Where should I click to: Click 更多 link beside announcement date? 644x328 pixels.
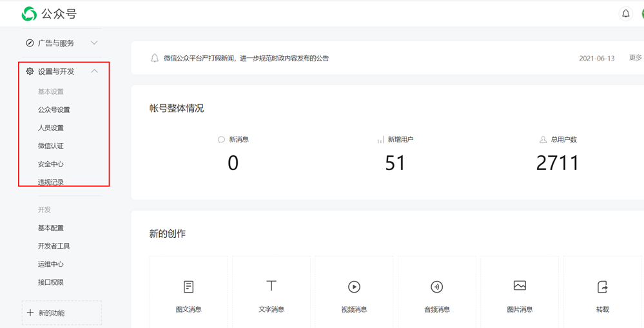[636, 58]
